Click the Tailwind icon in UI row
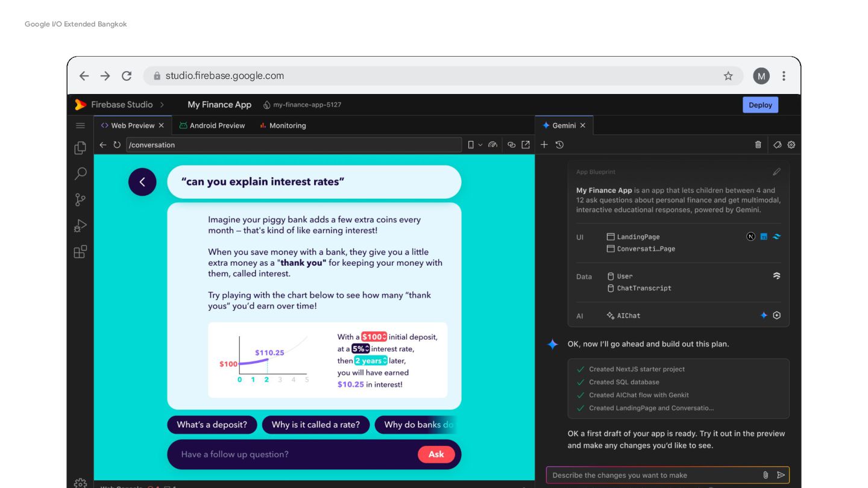 pos(777,237)
